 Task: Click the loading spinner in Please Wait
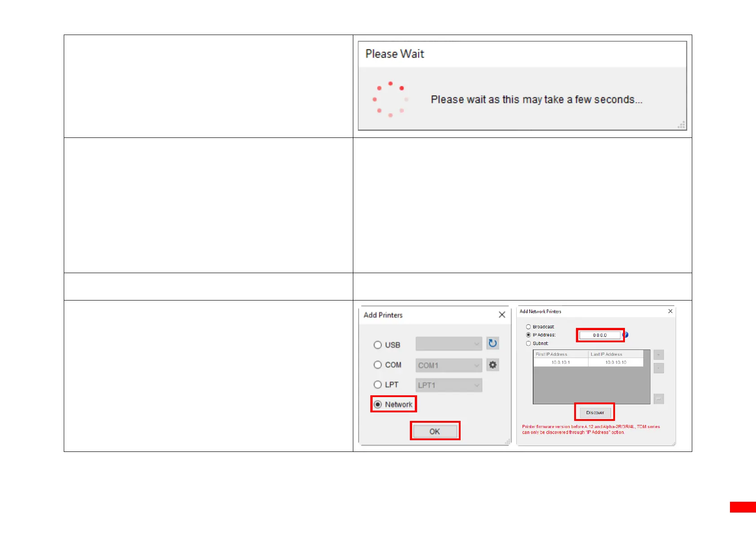[x=391, y=99]
